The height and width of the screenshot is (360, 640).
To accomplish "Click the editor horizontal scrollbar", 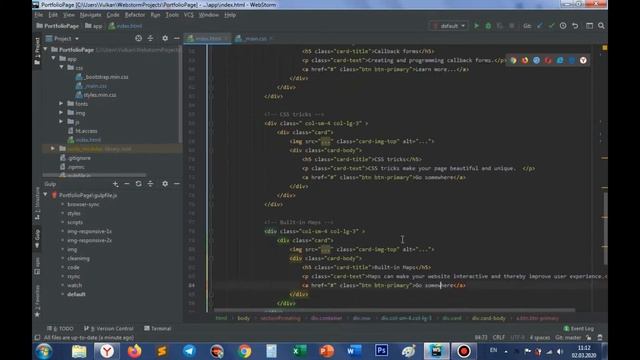I will pos(394,310).
